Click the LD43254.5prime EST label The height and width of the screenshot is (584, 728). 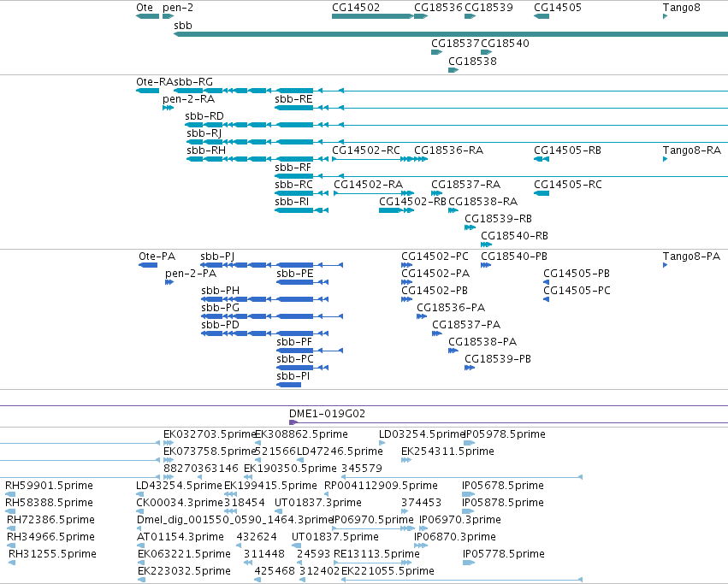point(179,486)
